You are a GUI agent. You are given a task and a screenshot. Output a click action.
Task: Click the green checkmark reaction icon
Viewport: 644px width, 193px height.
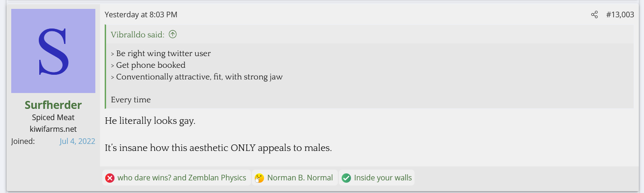point(346,178)
